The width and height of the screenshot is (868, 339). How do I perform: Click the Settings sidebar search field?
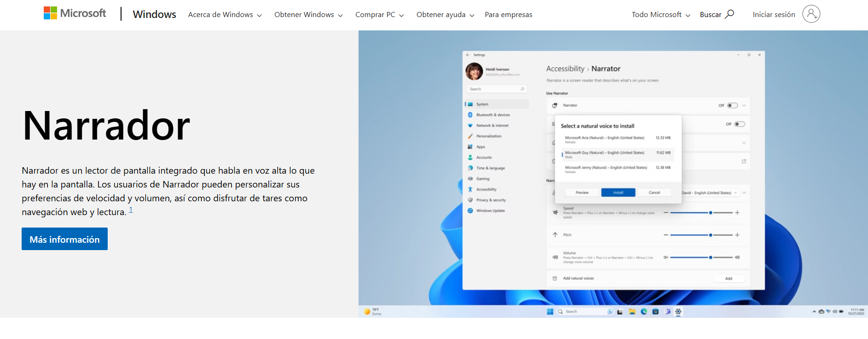(x=497, y=89)
